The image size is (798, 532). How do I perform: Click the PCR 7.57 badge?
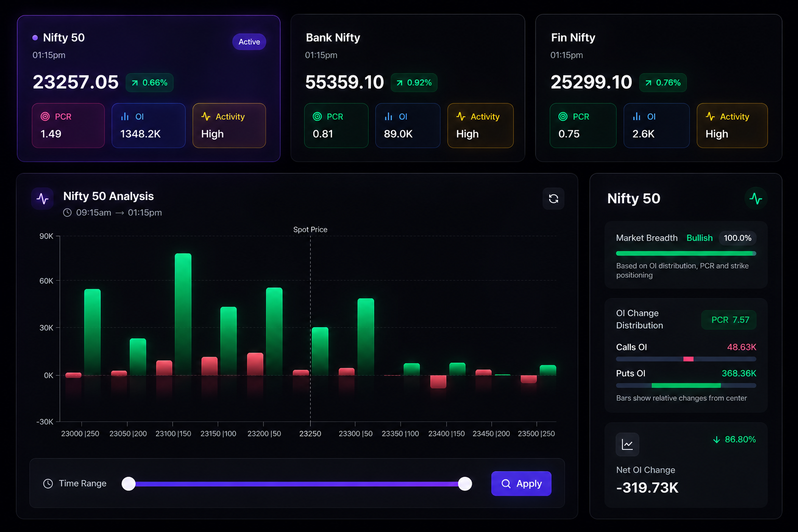[729, 320]
